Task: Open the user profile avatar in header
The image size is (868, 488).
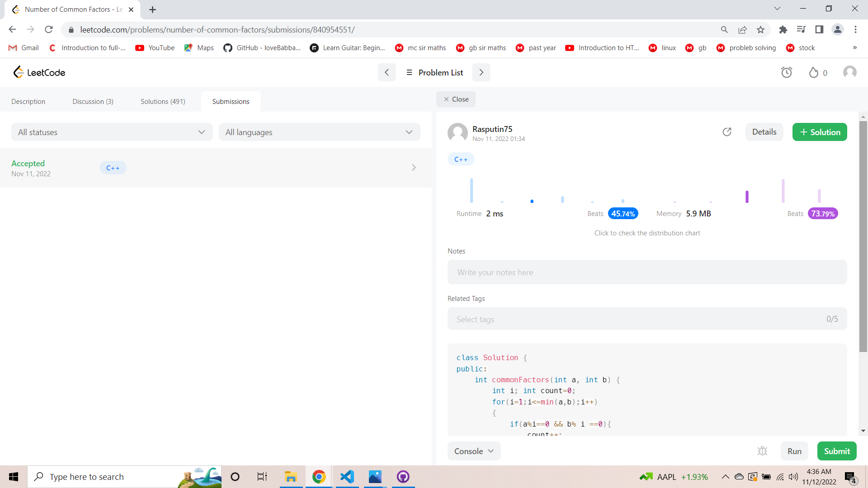Action: [850, 72]
